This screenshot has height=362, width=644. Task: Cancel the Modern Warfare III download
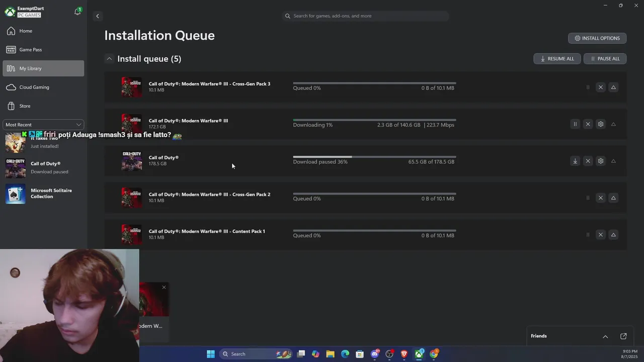coord(588,124)
